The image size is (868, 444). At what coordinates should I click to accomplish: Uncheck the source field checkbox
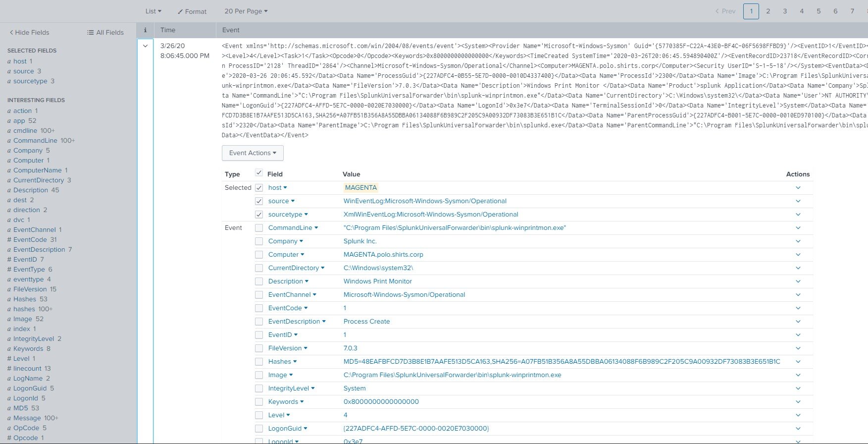click(x=258, y=201)
